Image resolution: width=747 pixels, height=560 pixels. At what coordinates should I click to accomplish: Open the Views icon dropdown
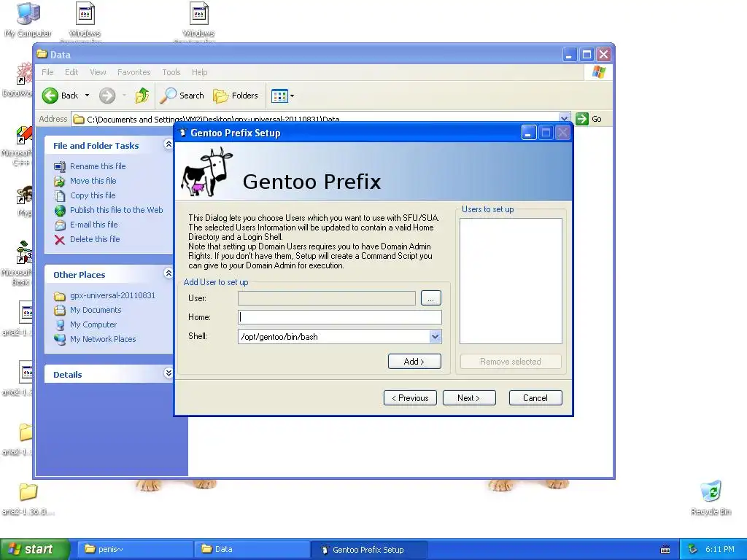coord(282,96)
